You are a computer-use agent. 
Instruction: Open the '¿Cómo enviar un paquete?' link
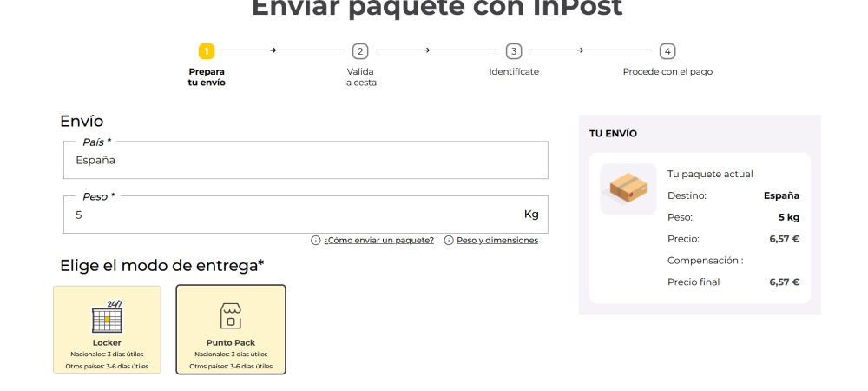(378, 241)
